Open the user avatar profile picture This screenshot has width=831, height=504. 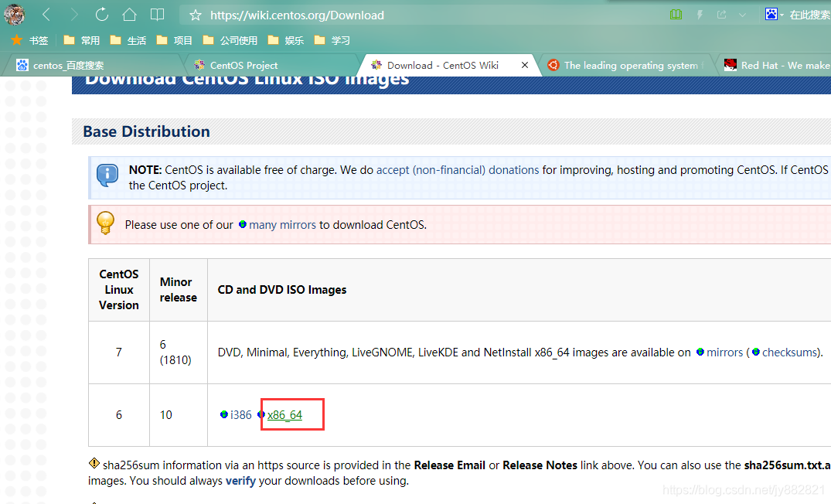(x=15, y=15)
